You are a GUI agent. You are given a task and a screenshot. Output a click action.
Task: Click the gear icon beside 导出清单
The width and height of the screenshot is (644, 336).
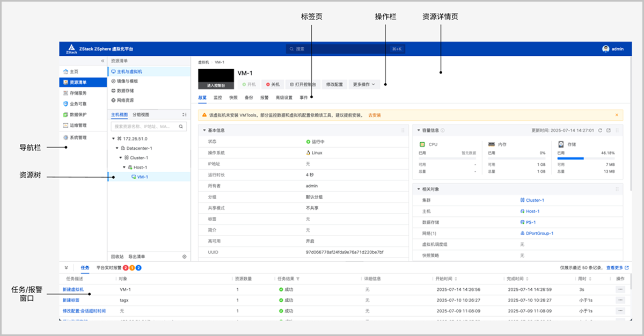[x=184, y=257]
